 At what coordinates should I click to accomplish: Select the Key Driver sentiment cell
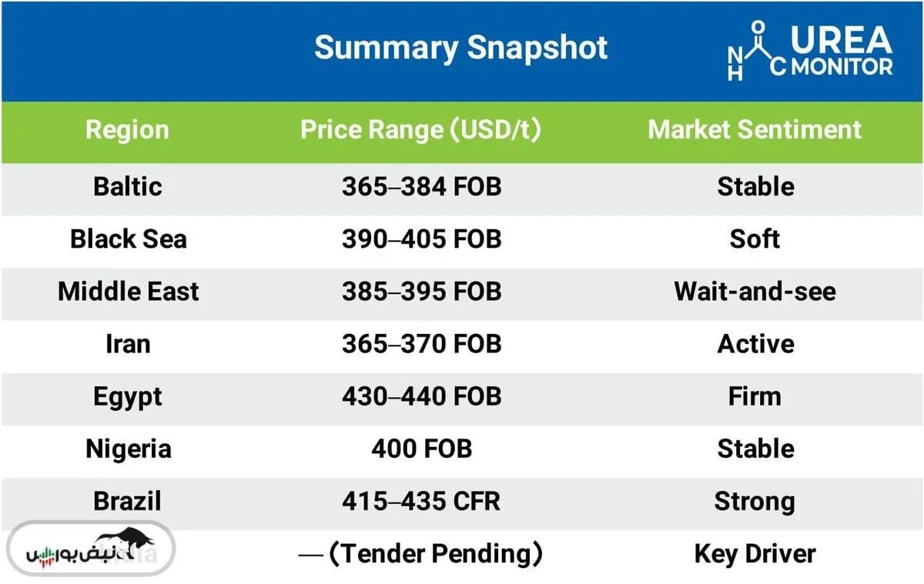(x=755, y=553)
